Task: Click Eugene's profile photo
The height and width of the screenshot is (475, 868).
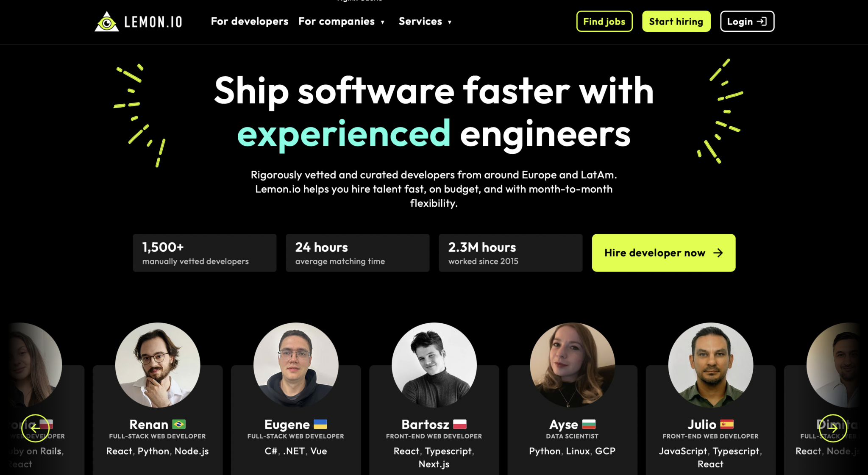Action: pyautogui.click(x=296, y=364)
